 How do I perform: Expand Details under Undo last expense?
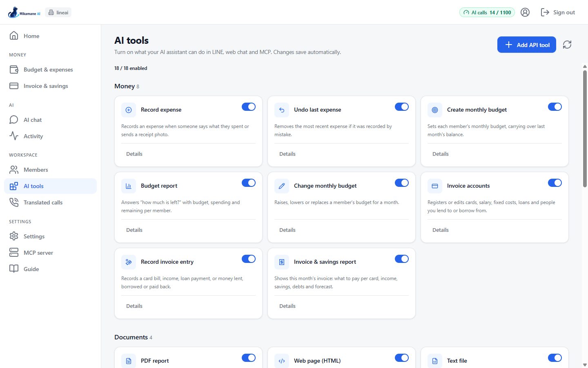(x=287, y=154)
